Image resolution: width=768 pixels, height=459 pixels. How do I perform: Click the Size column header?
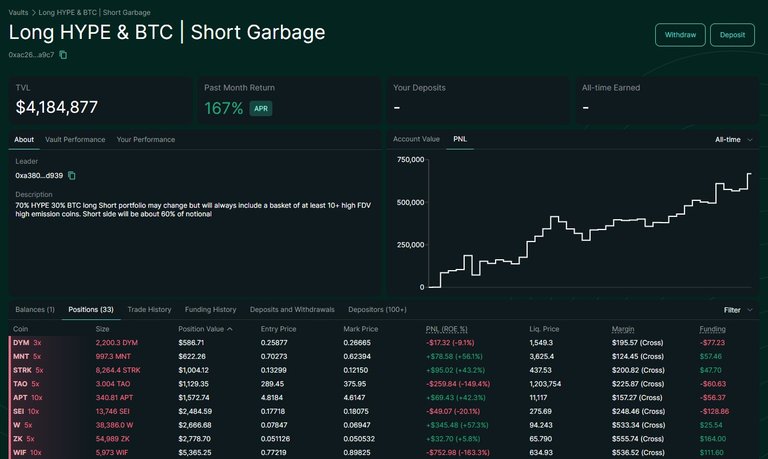coord(102,329)
